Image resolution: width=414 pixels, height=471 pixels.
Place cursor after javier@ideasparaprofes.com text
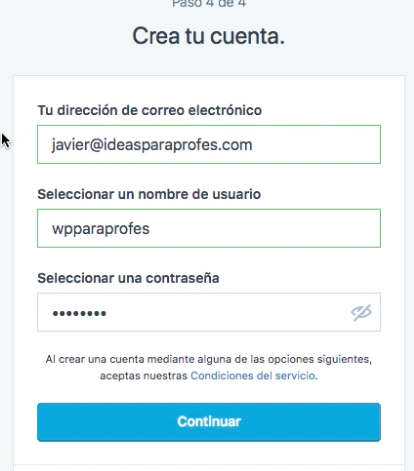tap(253, 145)
